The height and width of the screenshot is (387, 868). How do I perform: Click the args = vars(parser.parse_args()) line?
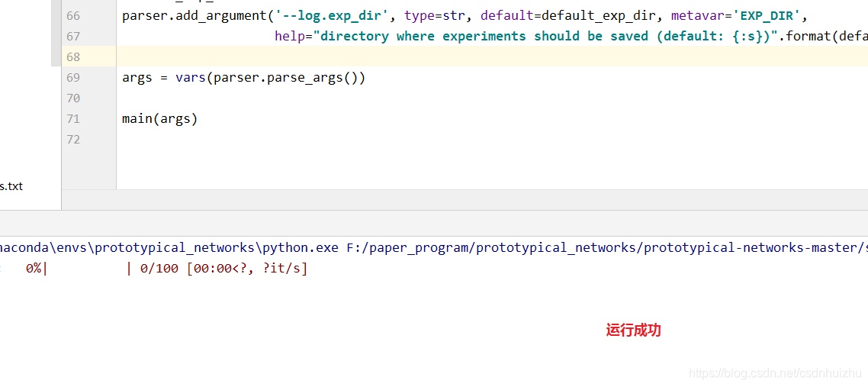click(x=243, y=78)
